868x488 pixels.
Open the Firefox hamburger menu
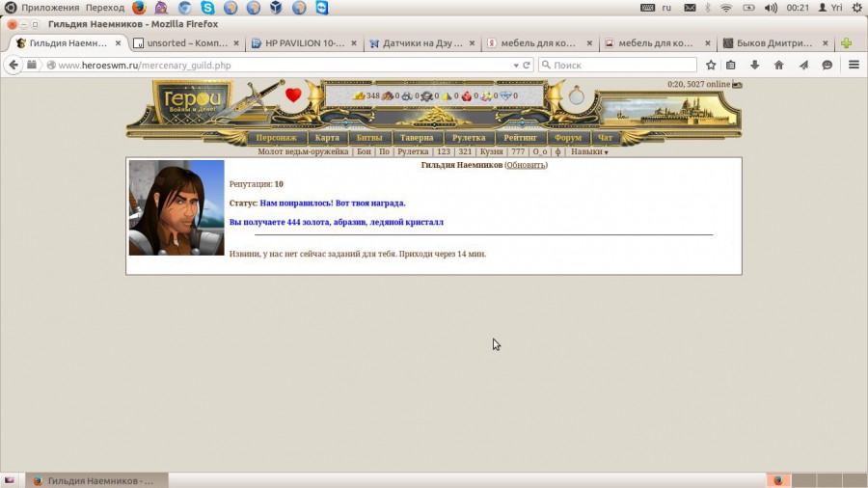pos(854,65)
